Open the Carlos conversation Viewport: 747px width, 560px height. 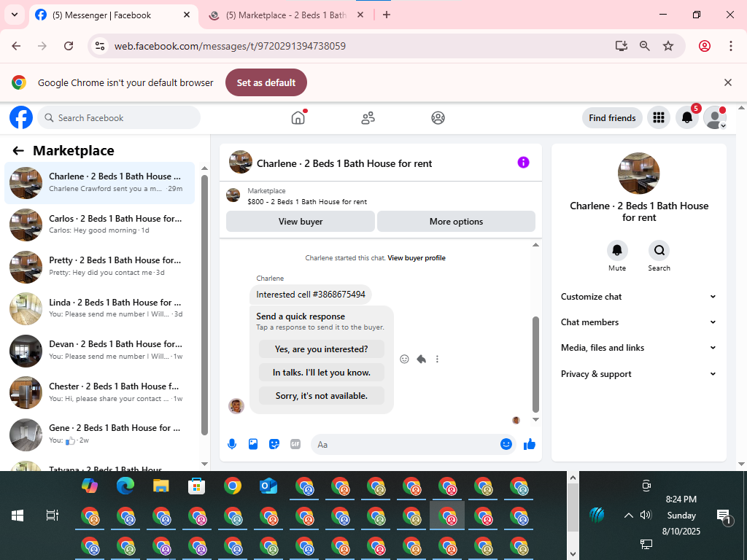coord(99,225)
